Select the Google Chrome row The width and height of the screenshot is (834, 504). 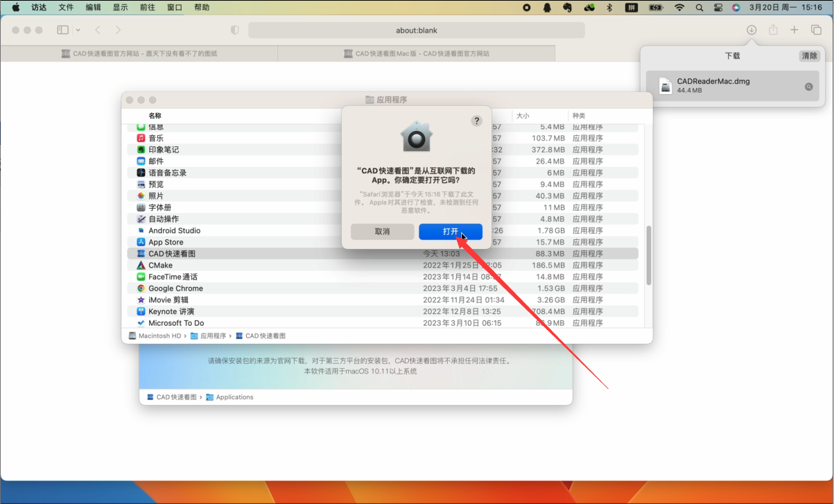click(x=383, y=288)
